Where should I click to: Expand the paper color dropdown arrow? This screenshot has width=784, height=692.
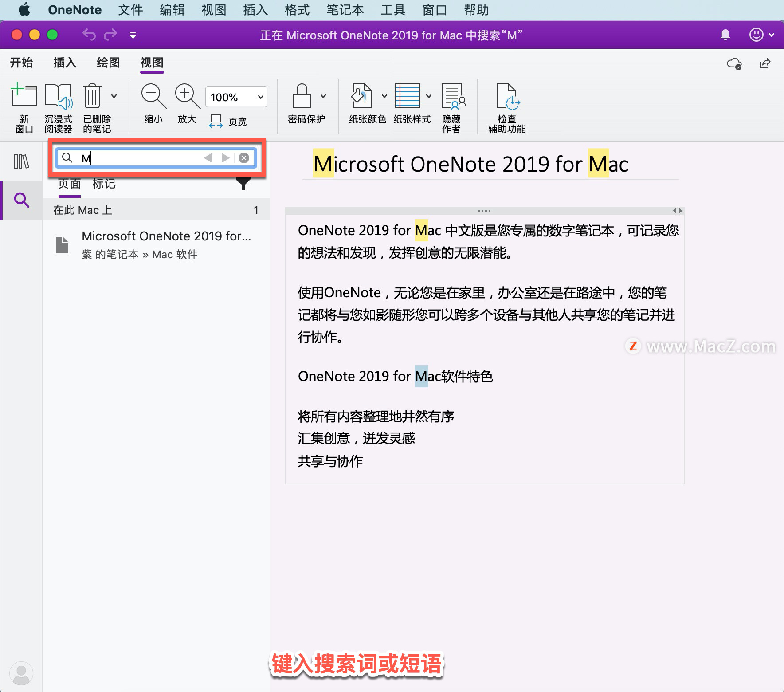(x=384, y=96)
